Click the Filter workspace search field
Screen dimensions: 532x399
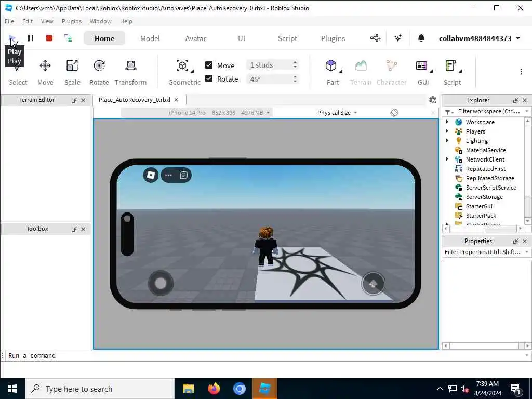488,111
